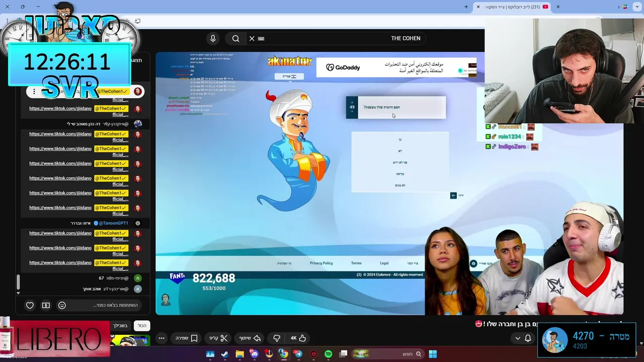Choose the אני לא יודע answer

[x=400, y=162]
